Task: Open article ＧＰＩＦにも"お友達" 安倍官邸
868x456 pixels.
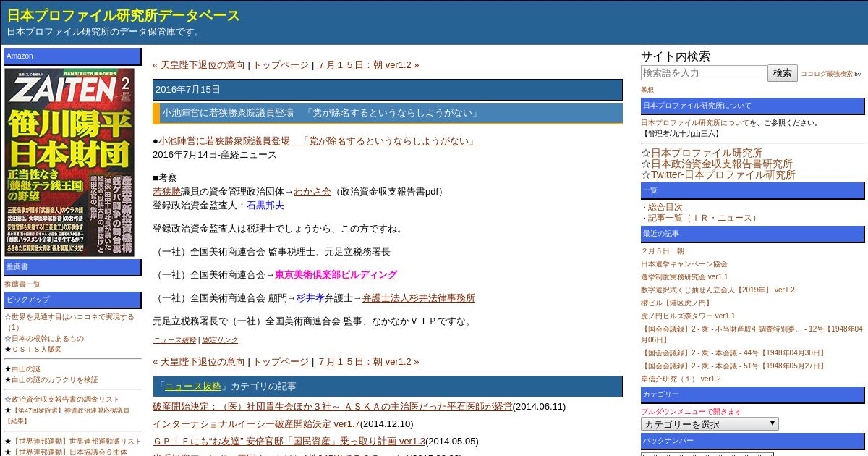Action: 289,442
